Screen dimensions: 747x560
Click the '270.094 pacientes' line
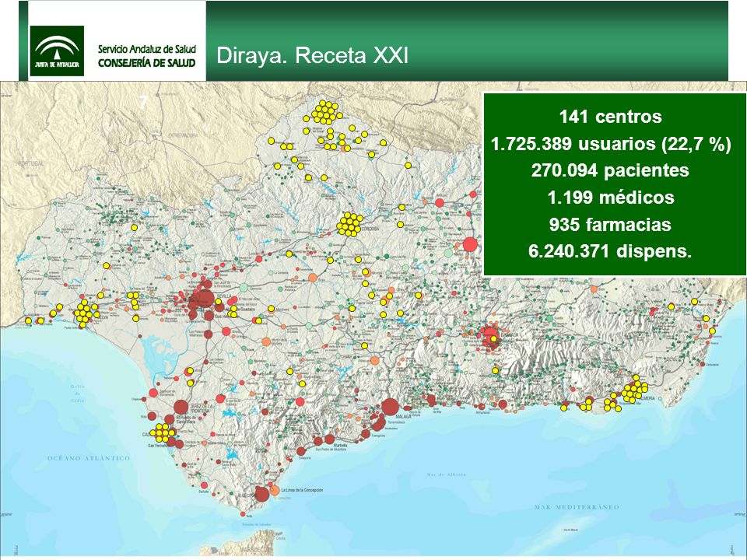[610, 170]
